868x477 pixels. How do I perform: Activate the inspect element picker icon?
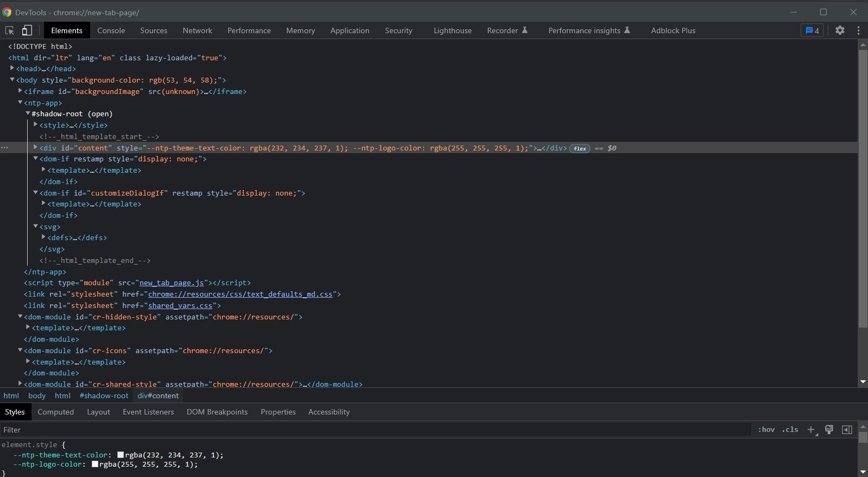[x=10, y=30]
